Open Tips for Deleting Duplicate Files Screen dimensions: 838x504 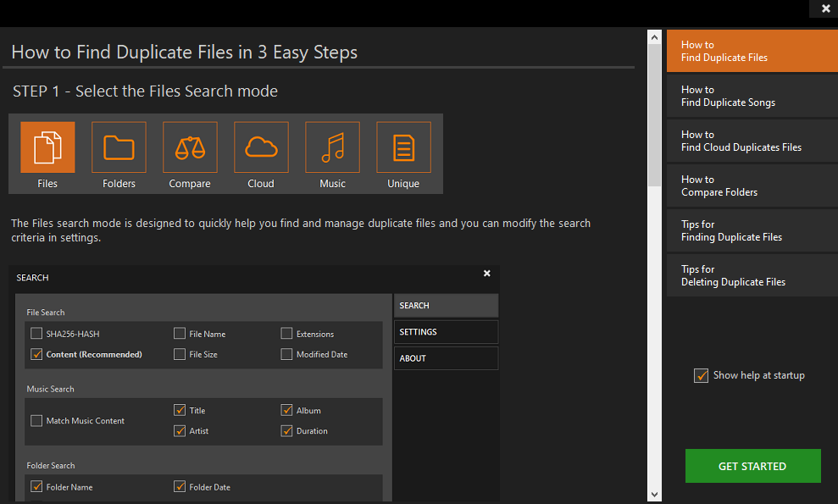pos(752,275)
